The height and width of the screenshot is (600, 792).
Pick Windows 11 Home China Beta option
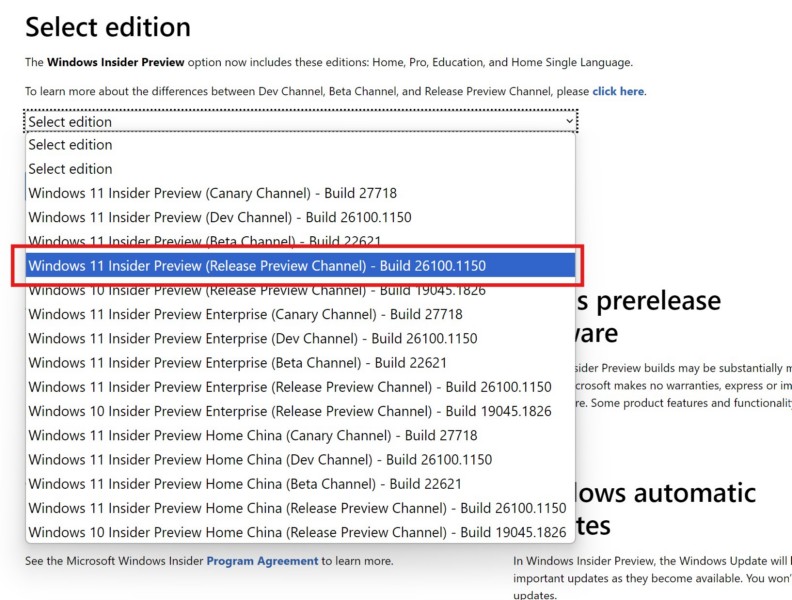coord(245,484)
